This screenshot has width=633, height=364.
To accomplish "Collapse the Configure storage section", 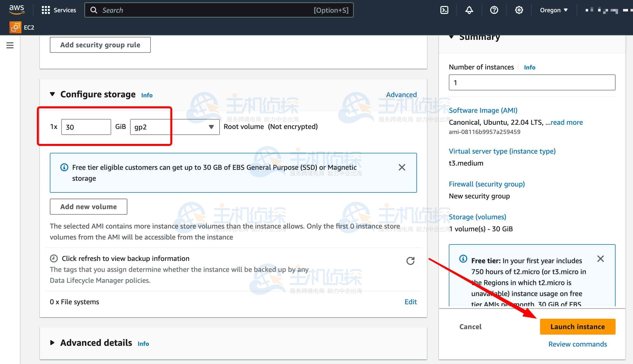I will click(52, 94).
